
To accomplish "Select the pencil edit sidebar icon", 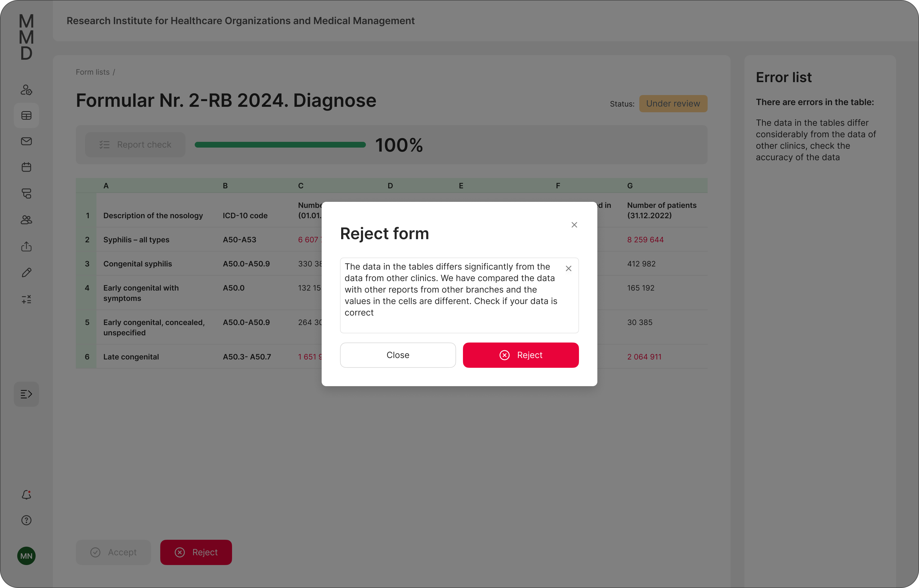I will click(x=26, y=273).
